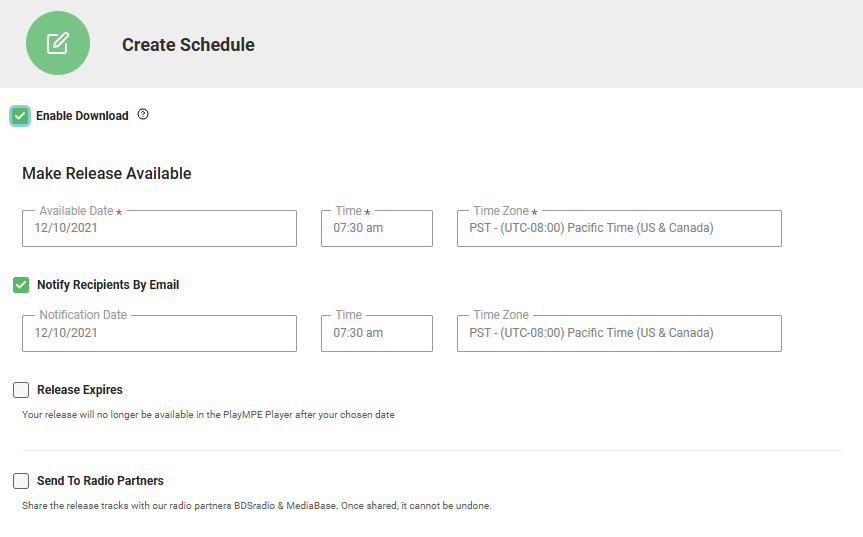Click the BDSradio & MediaBase description text
The height and width of the screenshot is (537, 863).
pos(256,506)
